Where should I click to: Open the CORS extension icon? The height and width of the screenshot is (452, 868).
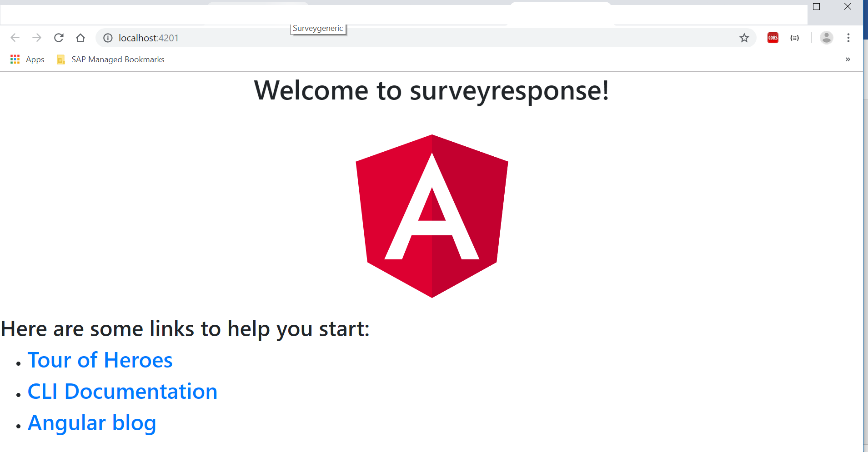pyautogui.click(x=773, y=38)
